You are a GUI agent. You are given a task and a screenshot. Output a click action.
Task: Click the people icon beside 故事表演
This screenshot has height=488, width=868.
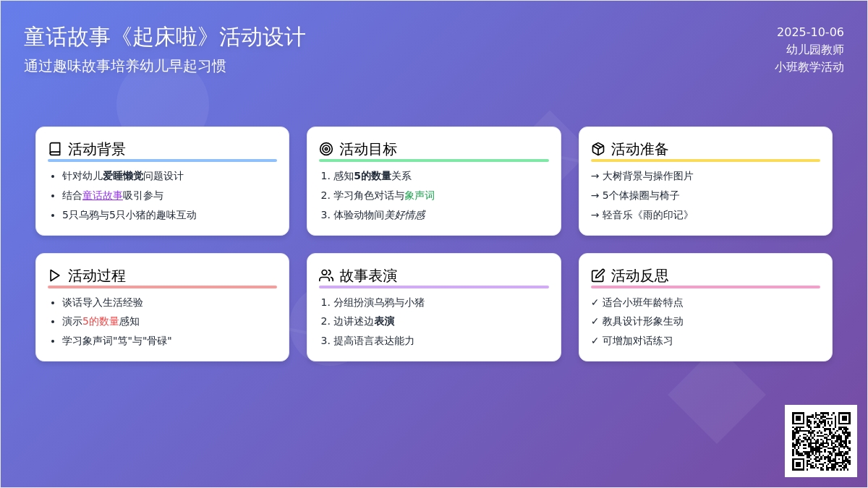click(x=326, y=275)
